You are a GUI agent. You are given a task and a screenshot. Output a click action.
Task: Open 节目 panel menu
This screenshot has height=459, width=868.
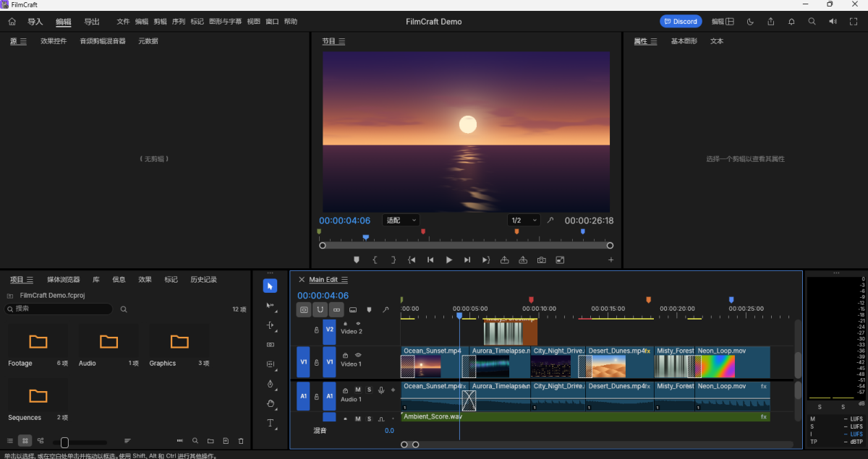(x=341, y=41)
